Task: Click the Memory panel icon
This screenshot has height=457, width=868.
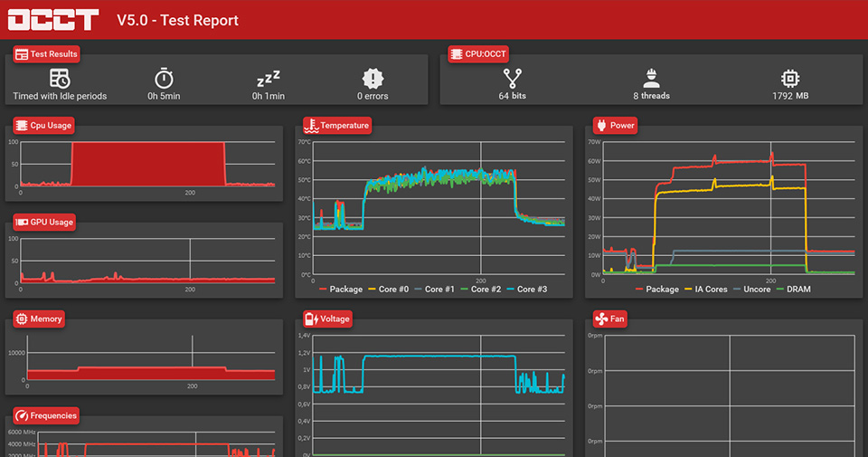Action: (x=22, y=319)
